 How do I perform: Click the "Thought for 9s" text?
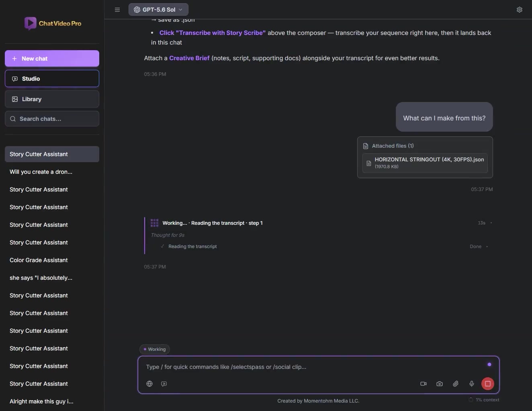click(168, 235)
